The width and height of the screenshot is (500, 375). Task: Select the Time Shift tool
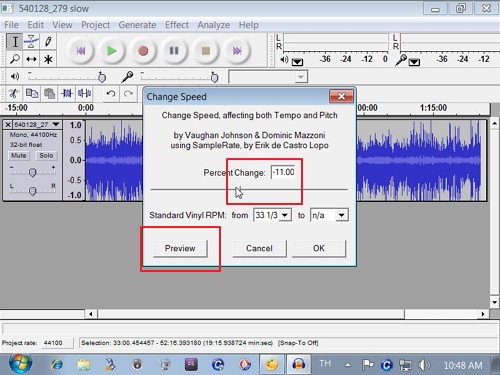[31, 59]
